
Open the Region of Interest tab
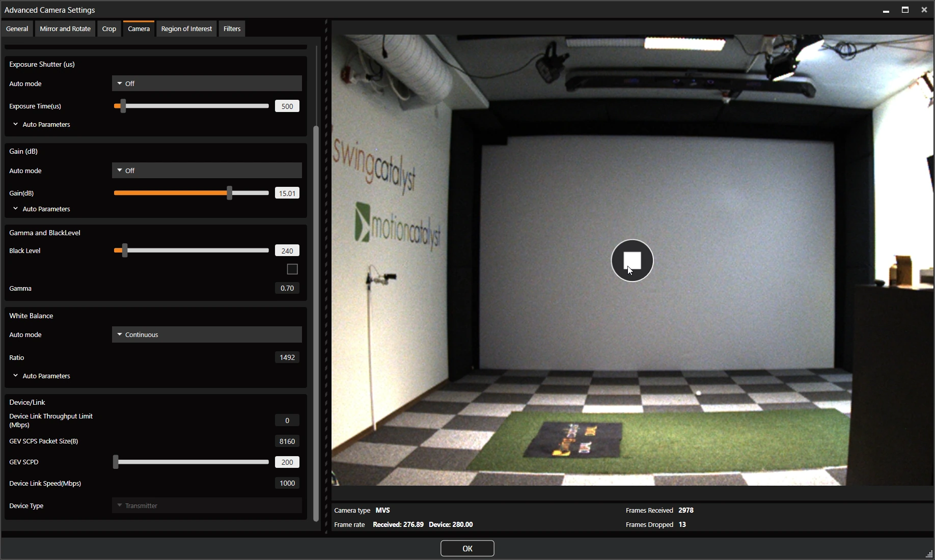[186, 29]
